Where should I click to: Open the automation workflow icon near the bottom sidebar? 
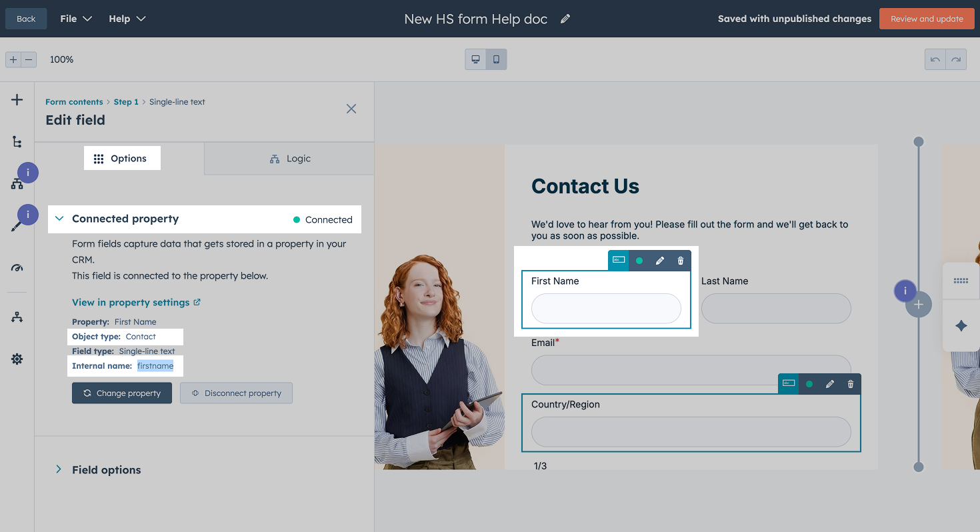tap(16, 317)
